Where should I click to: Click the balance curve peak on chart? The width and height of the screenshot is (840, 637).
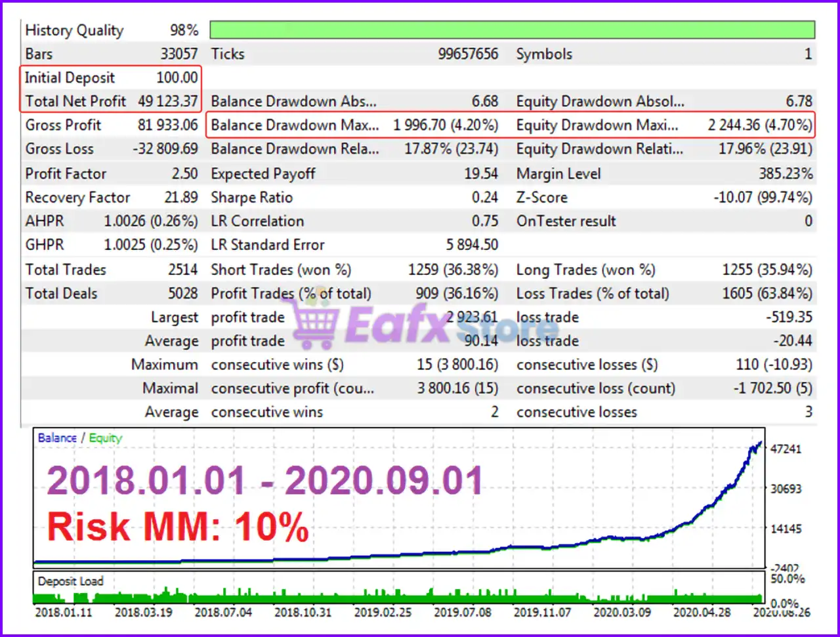761,443
